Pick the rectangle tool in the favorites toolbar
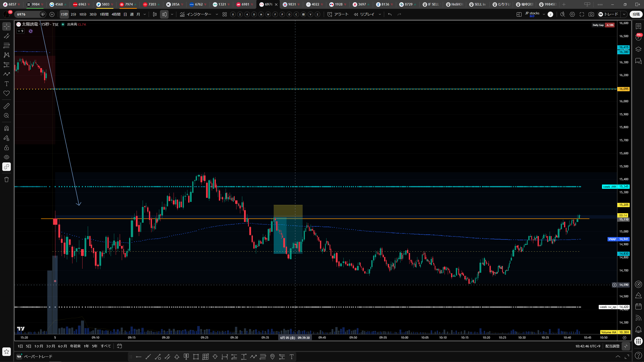644x362 pixels. coord(196,356)
